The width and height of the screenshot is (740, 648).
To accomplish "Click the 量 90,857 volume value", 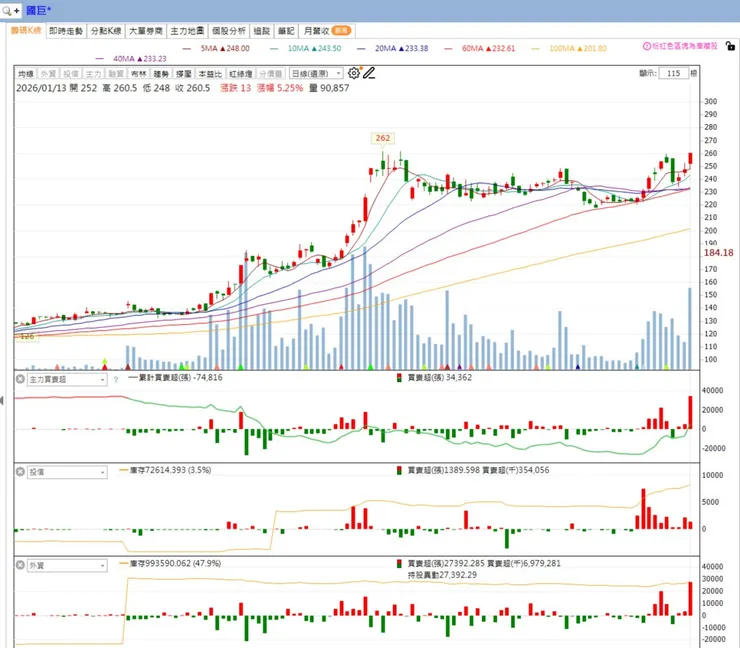I will (x=329, y=88).
